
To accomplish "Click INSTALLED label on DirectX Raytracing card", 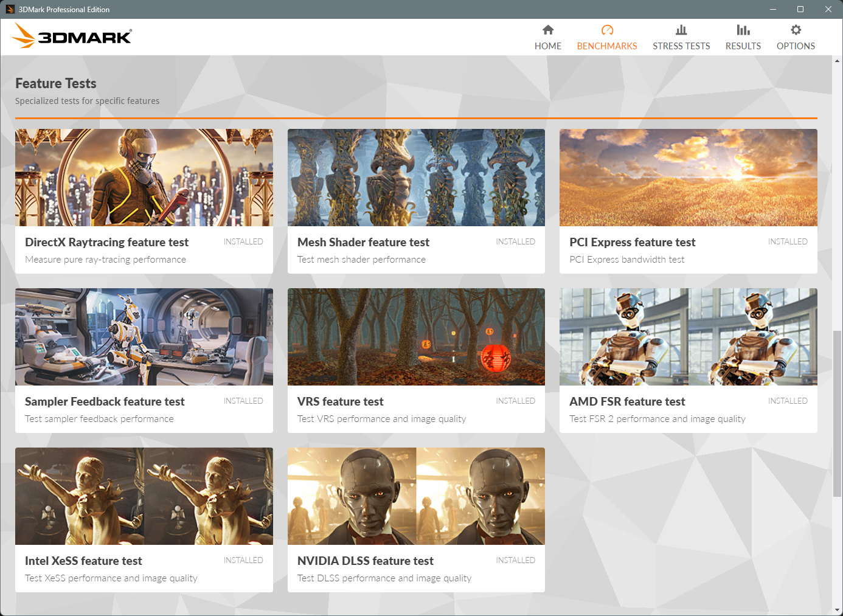I will coord(243,241).
